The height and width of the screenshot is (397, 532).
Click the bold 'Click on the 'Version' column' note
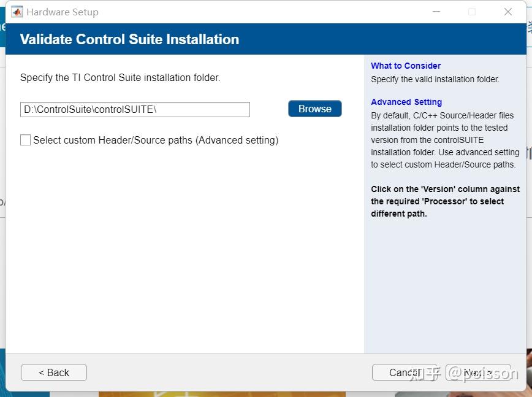pos(445,201)
